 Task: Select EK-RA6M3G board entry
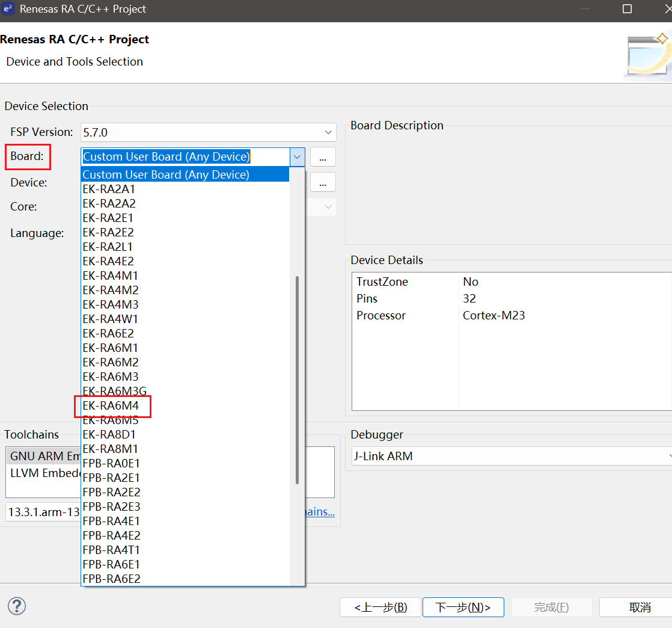[x=185, y=391]
